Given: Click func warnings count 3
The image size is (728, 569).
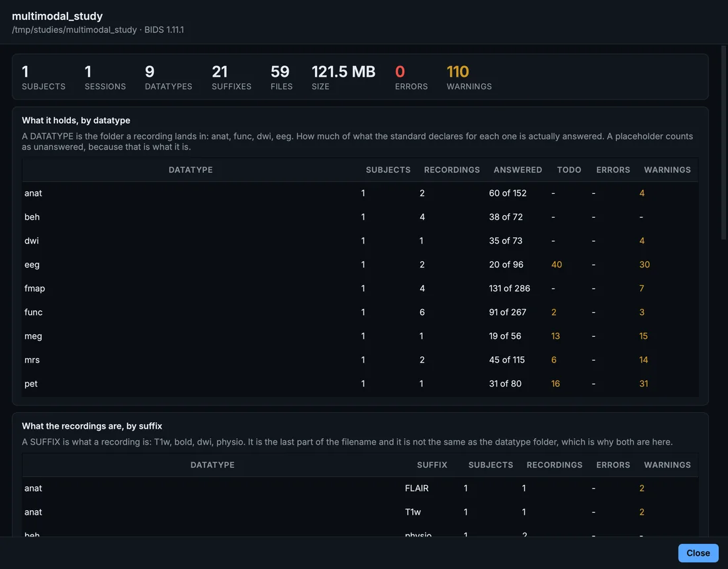Looking at the screenshot, I should 642,312.
